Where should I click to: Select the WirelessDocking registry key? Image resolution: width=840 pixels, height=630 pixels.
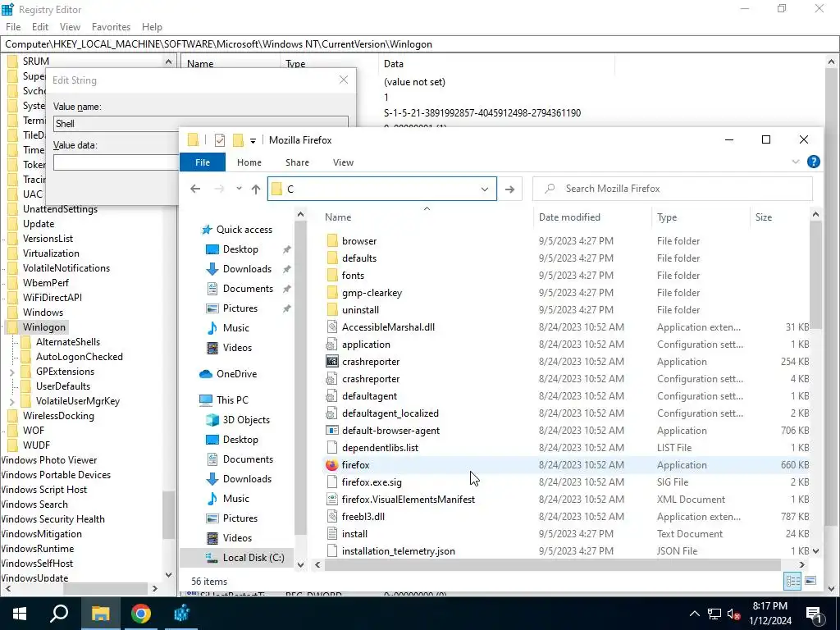click(58, 416)
